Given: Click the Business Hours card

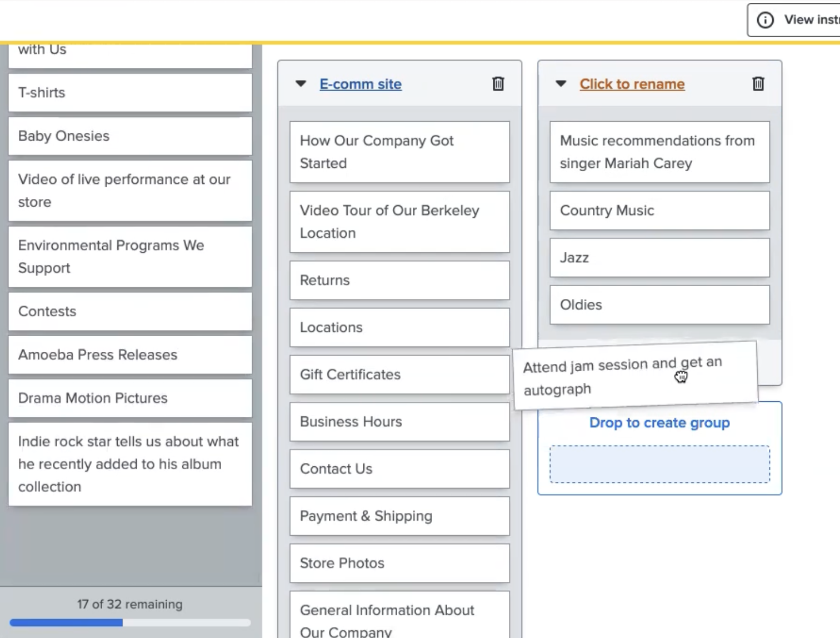Looking at the screenshot, I should point(399,422).
